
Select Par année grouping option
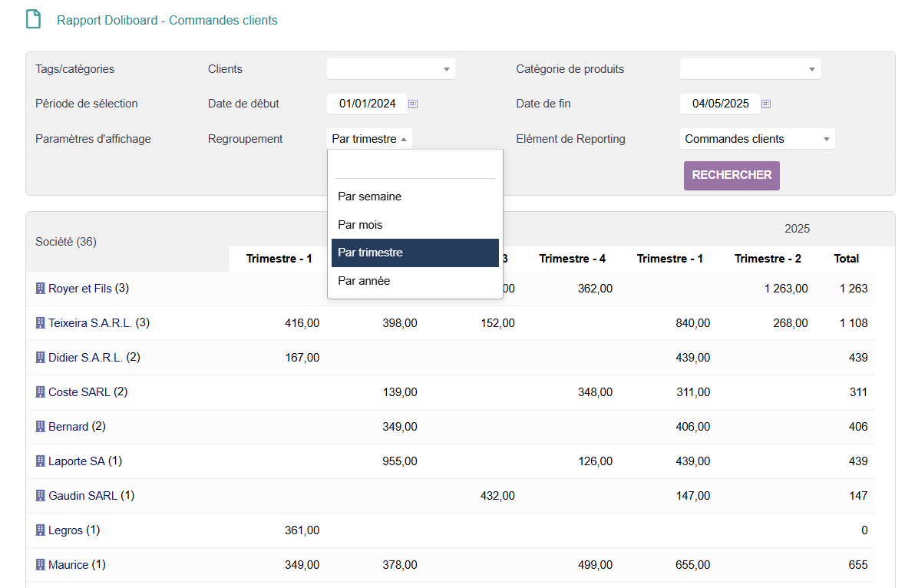pyautogui.click(x=364, y=281)
